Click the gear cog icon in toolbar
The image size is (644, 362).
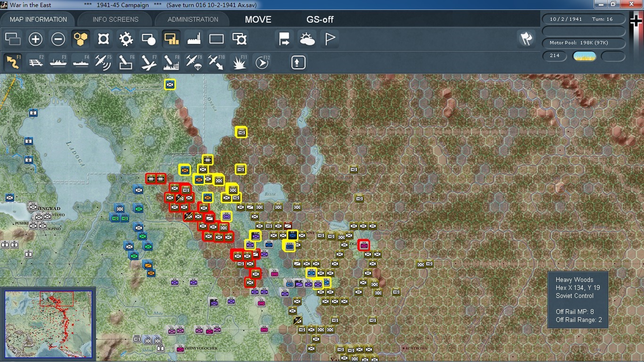126,39
